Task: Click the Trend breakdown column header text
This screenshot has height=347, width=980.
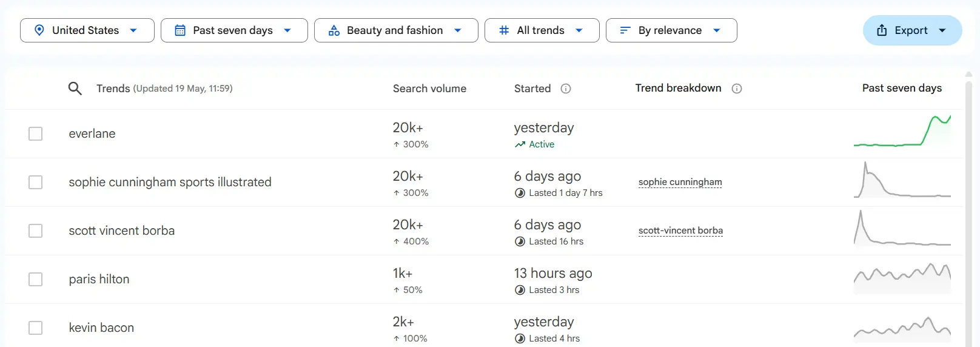Action: [678, 88]
